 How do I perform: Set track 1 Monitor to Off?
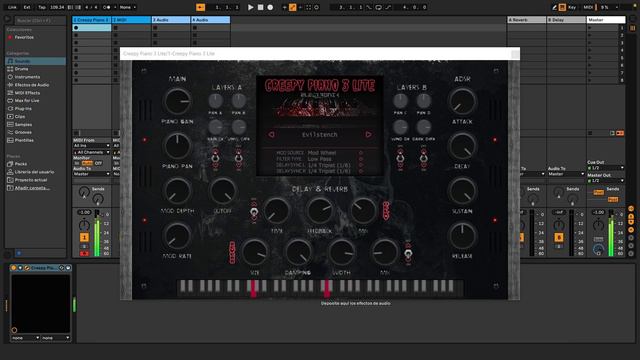(x=98, y=163)
